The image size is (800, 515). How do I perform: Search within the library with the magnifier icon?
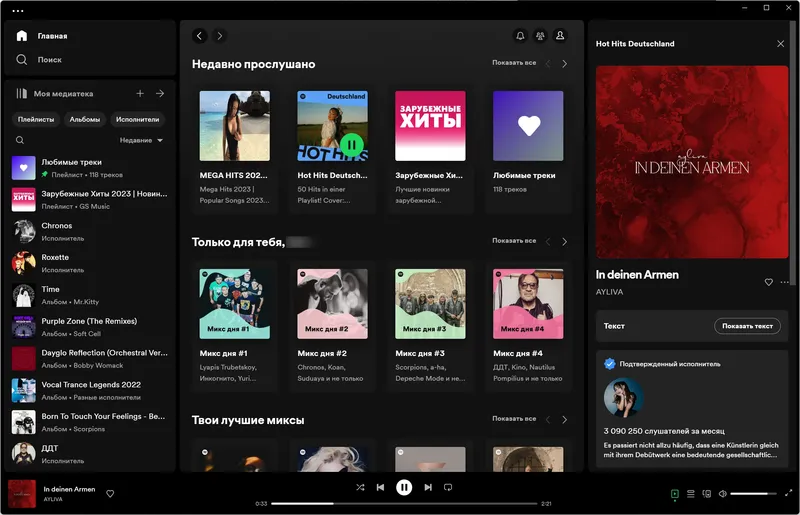[x=20, y=140]
